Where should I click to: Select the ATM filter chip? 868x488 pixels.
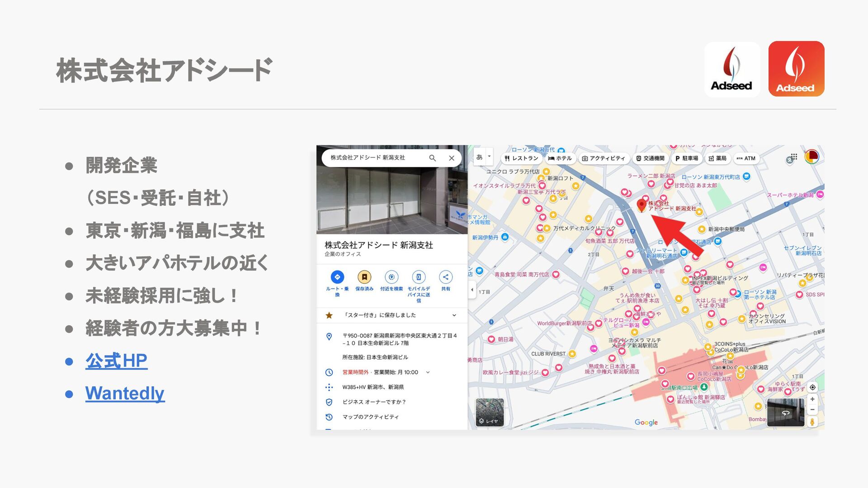click(x=746, y=158)
